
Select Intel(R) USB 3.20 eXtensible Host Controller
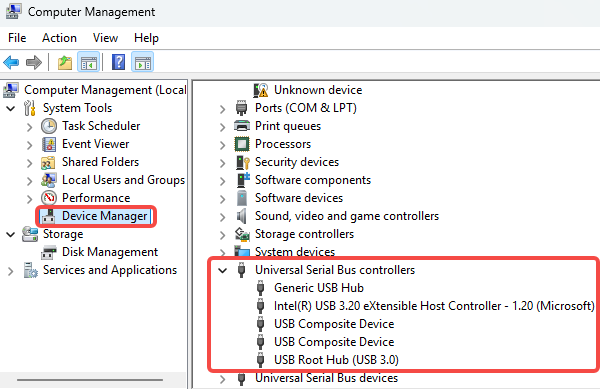434,306
